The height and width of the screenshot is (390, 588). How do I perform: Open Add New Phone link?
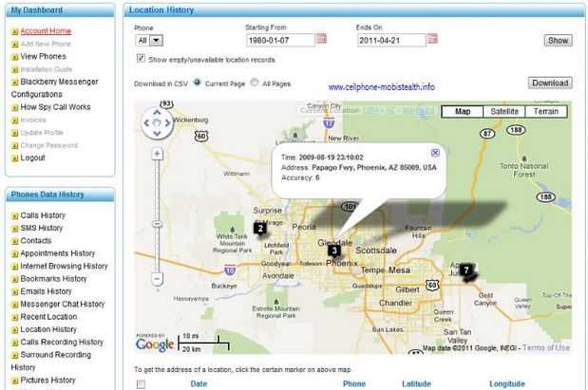coord(46,44)
